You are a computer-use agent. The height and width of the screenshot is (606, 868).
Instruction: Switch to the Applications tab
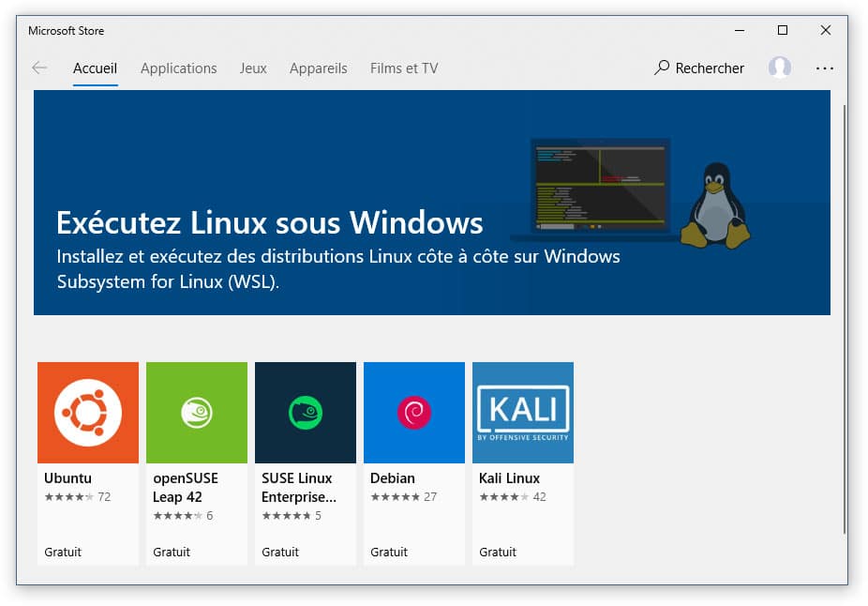179,68
